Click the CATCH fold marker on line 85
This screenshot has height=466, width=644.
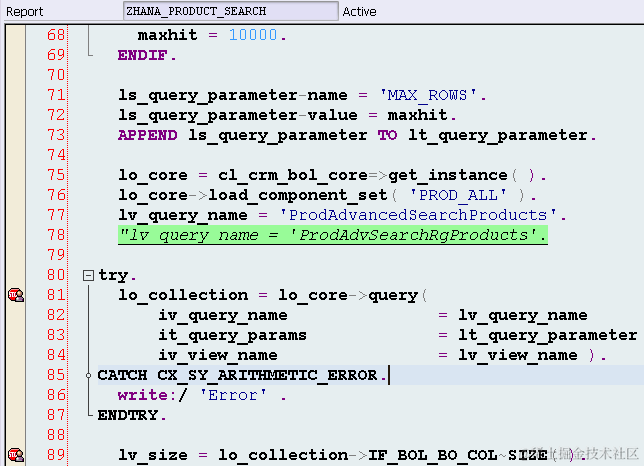(88, 375)
